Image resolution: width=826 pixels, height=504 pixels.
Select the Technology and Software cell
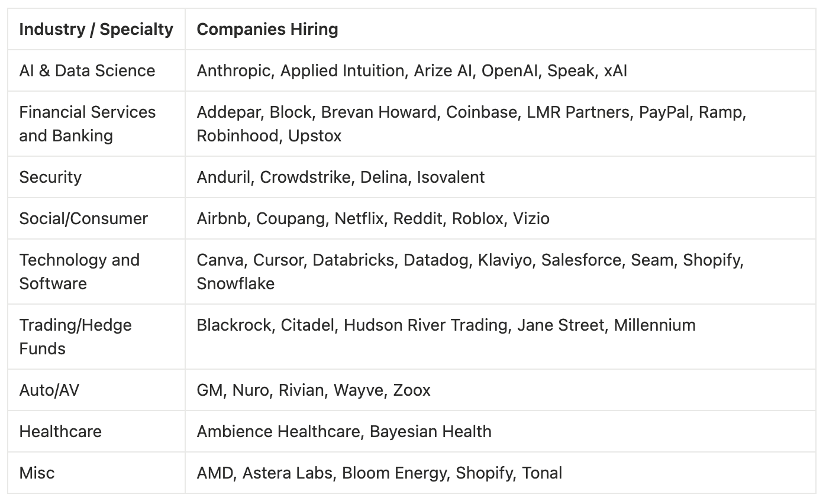(79, 272)
